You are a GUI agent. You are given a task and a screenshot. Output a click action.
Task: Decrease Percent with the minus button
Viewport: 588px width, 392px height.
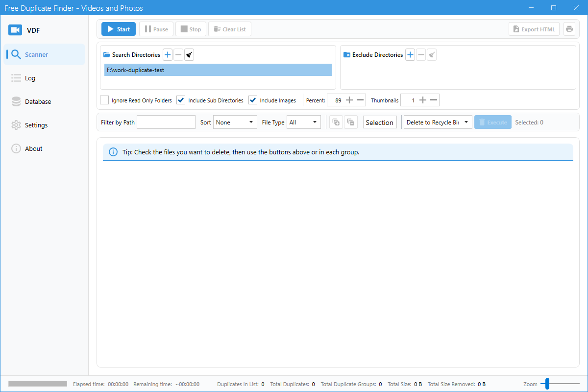pyautogui.click(x=361, y=100)
